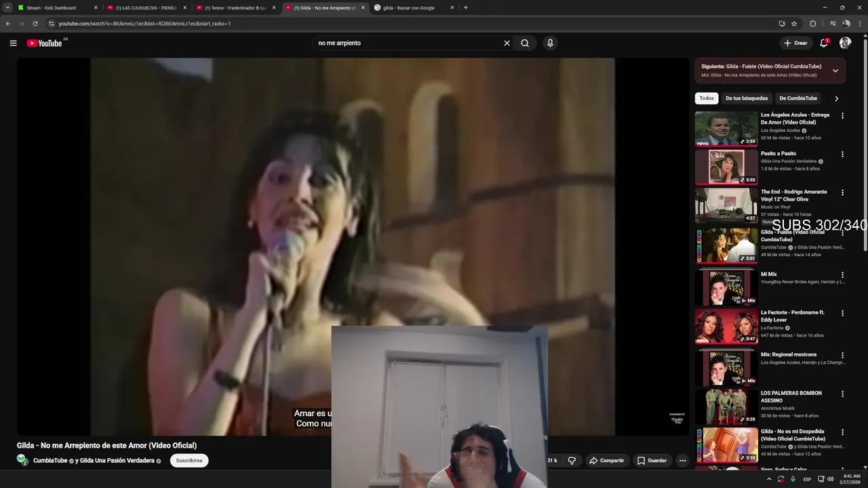
Task: Open Entrega De Amor video thumbnail
Action: (726, 129)
